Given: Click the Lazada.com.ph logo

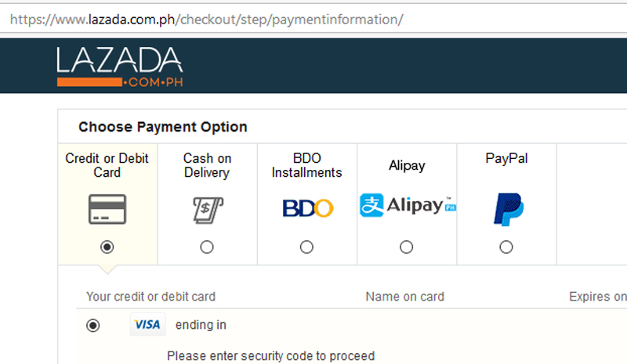Looking at the screenshot, I should (120, 67).
